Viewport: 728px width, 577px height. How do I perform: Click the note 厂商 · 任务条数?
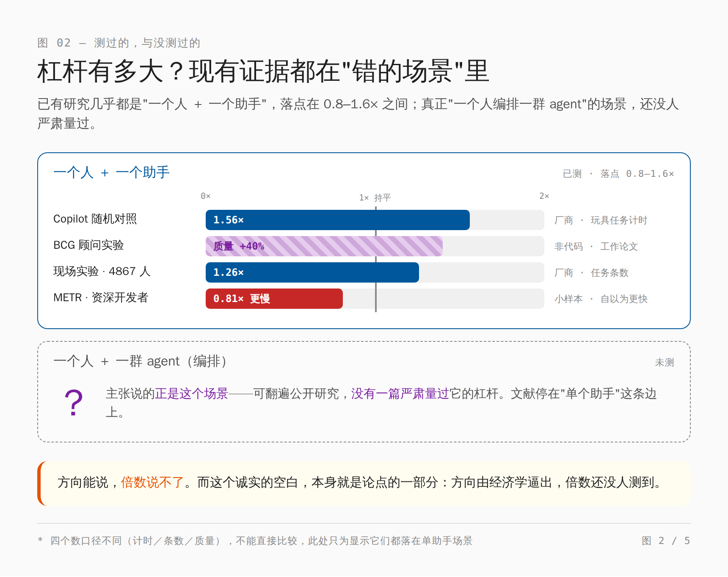pyautogui.click(x=591, y=272)
